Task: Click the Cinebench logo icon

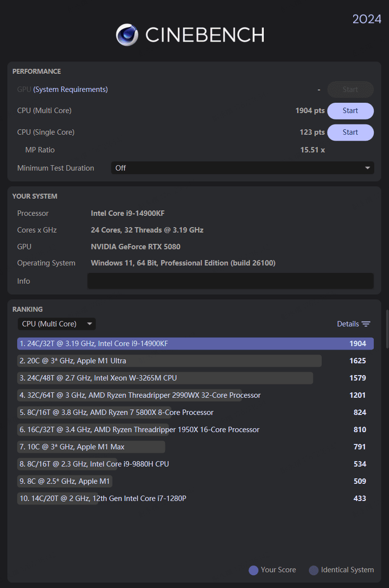Action: 127,35
